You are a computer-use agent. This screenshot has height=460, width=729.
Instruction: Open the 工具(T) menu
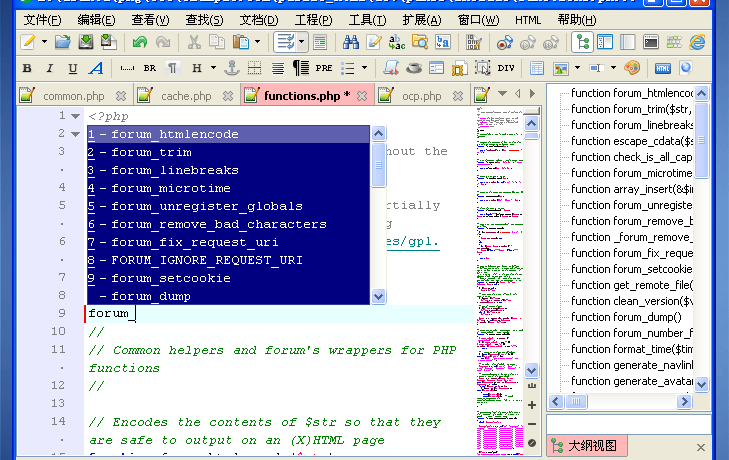367,20
